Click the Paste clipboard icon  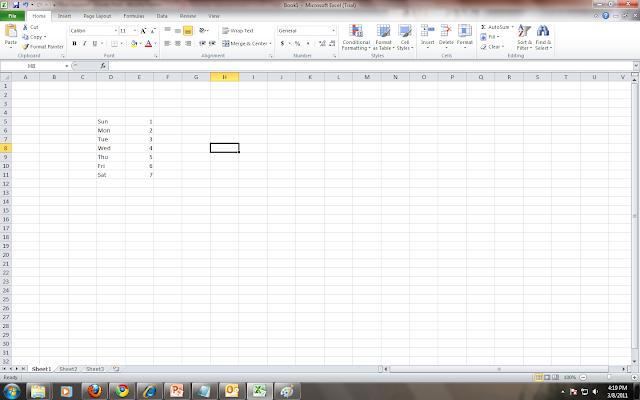pyautogui.click(x=11, y=31)
